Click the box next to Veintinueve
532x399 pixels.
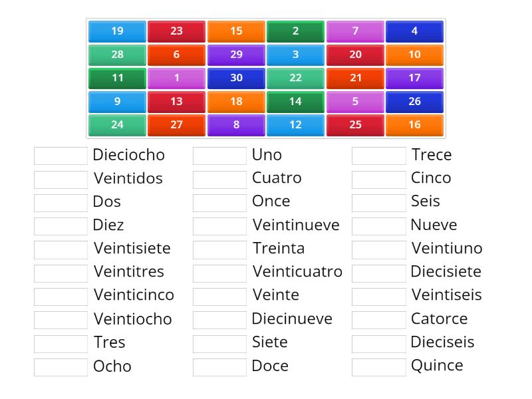click(x=219, y=225)
